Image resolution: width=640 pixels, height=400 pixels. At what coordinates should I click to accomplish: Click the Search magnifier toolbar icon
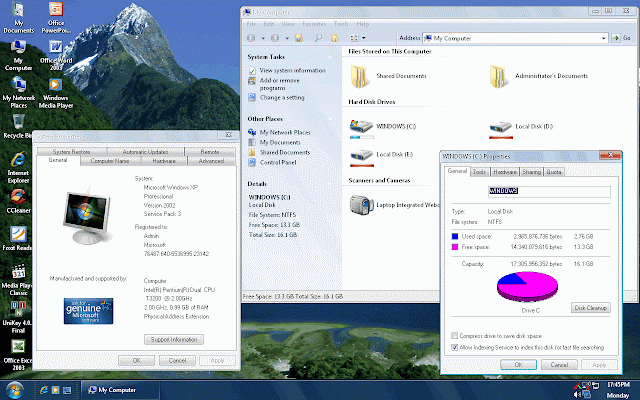(x=318, y=38)
